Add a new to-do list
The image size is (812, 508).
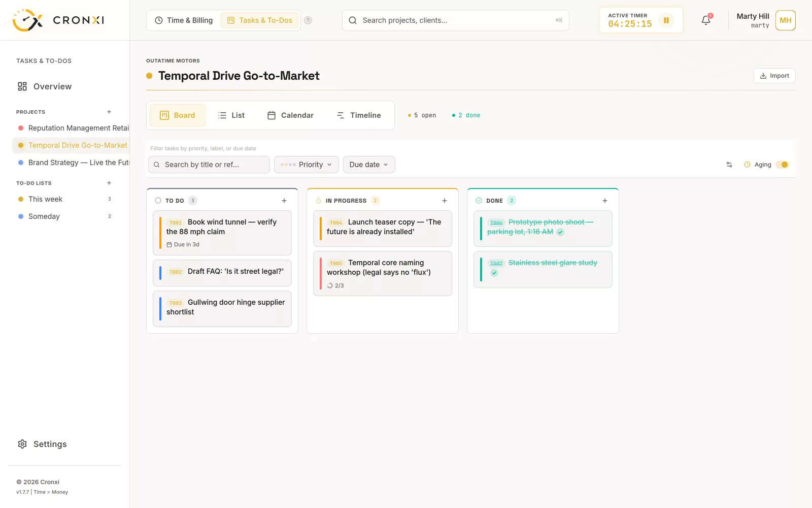109,183
